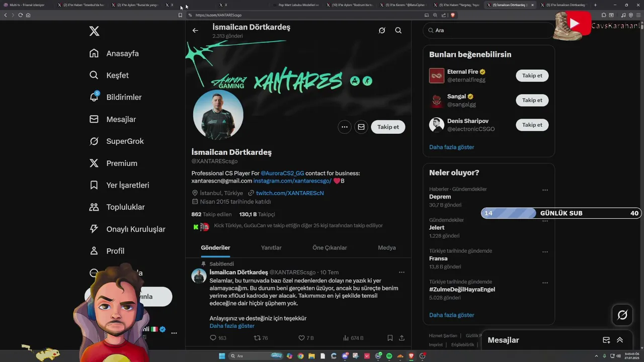
Task: Open options for Fransa trend
Action: pos(545,252)
